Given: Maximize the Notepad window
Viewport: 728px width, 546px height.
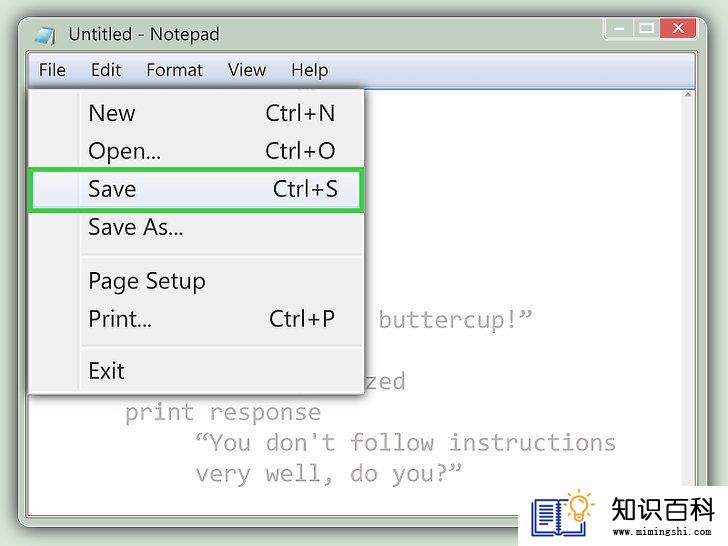Looking at the screenshot, I should pyautogui.click(x=646, y=29).
